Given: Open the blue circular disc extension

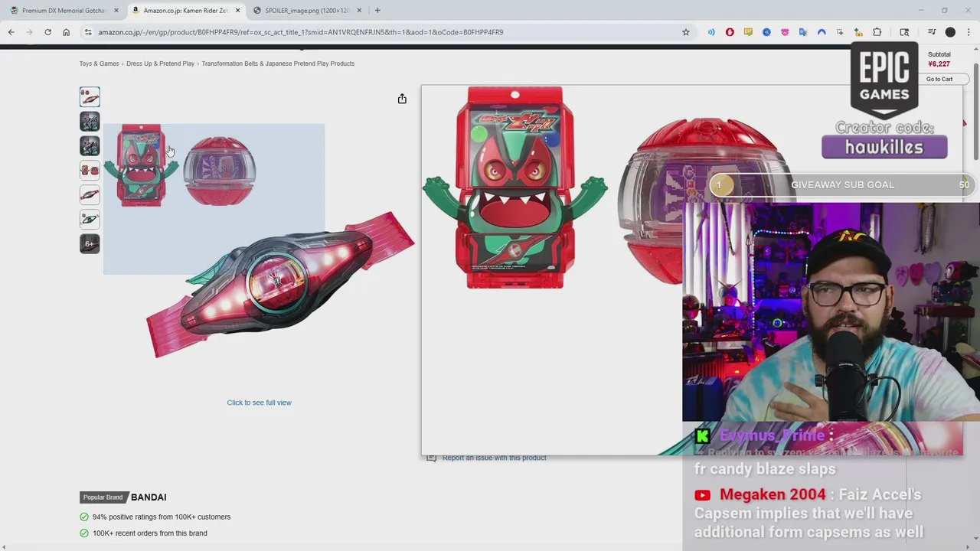Looking at the screenshot, I should 766,32.
